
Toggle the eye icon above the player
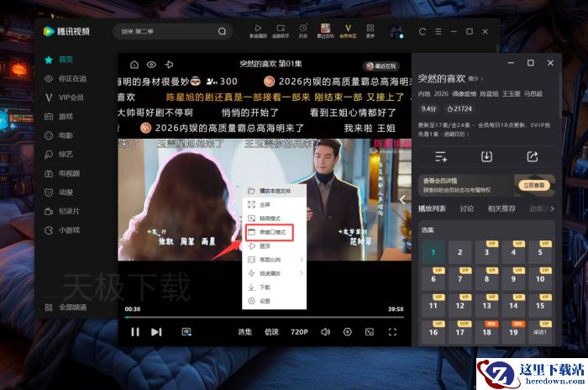click(151, 65)
